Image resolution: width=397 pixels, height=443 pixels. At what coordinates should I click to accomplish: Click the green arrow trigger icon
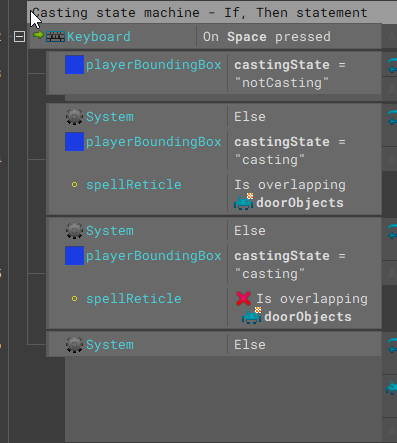click(39, 35)
